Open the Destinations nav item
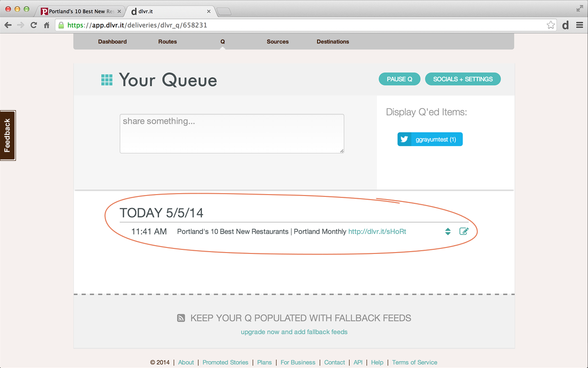This screenshot has width=588, height=368. click(x=333, y=41)
